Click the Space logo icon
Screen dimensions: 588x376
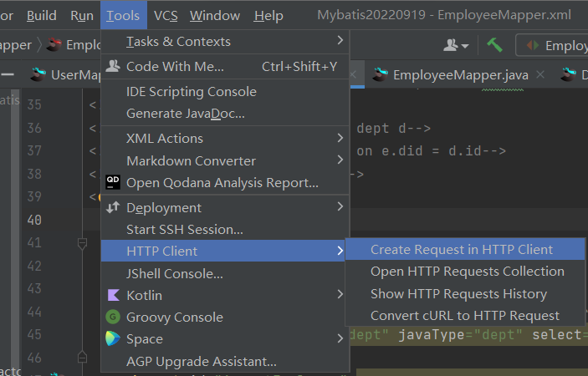click(x=113, y=338)
